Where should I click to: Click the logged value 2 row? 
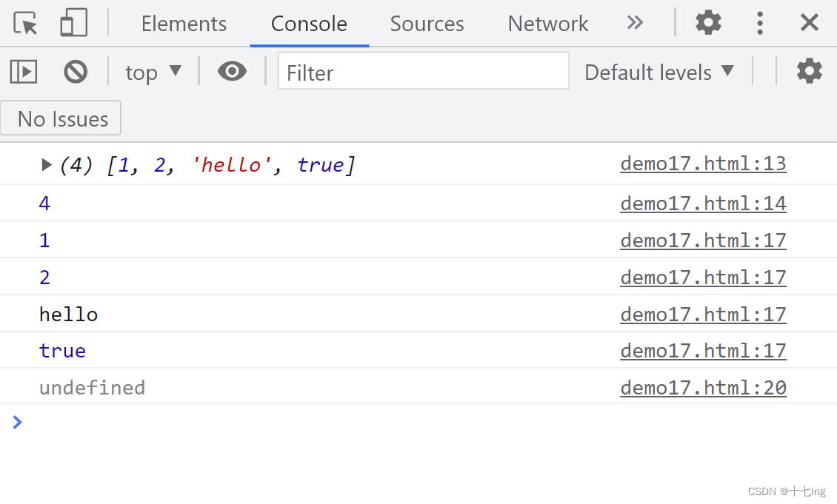pos(418,277)
